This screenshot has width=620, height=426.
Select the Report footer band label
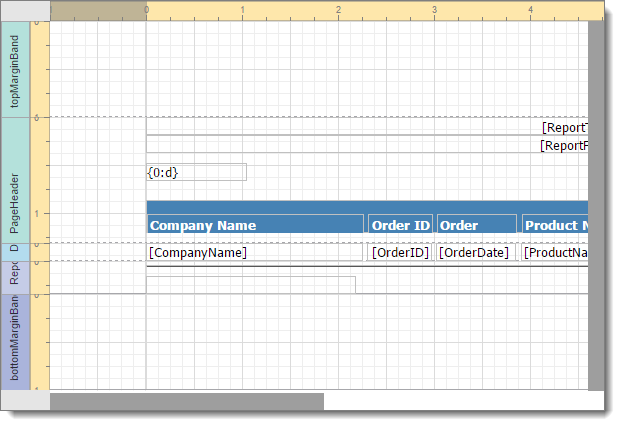15,276
